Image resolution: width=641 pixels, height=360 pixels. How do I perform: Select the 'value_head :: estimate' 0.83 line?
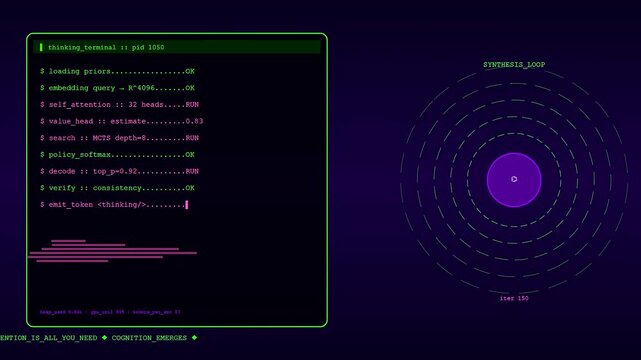coord(121,121)
